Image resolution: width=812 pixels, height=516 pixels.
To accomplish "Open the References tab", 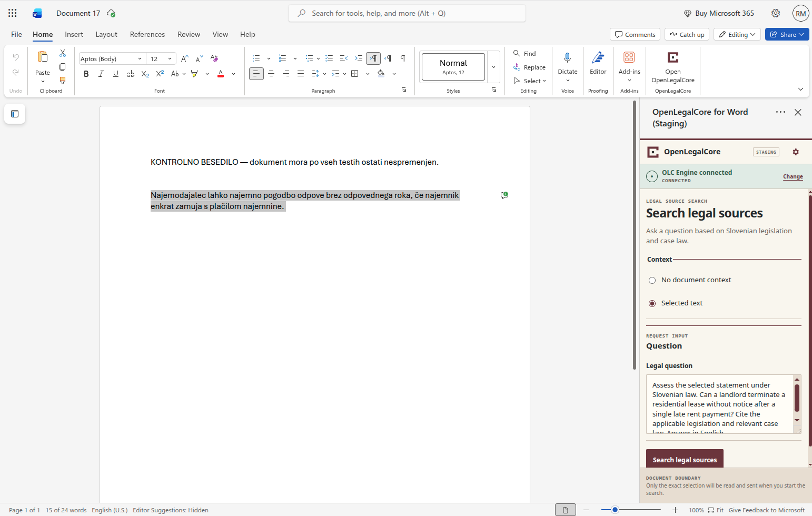I will point(147,34).
